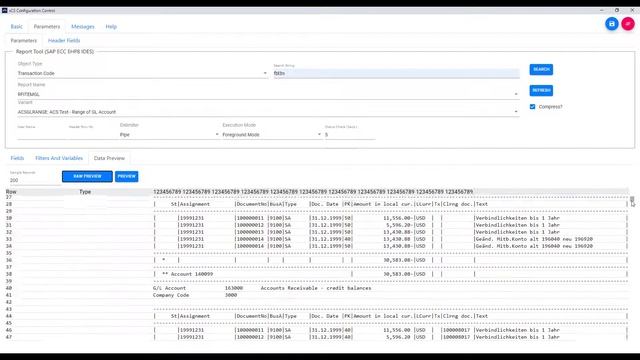Select the Parameters sub-tab
This screenshot has height=360, width=640.
tap(24, 40)
